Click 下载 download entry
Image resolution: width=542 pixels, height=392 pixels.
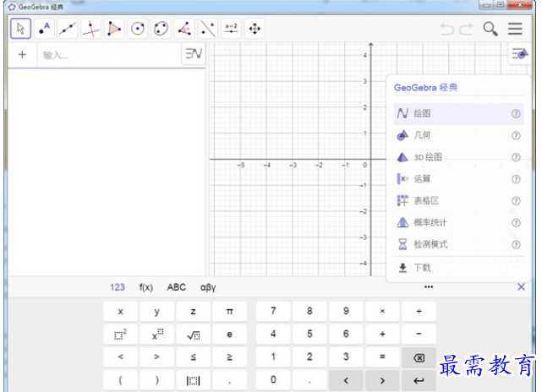(x=458, y=268)
